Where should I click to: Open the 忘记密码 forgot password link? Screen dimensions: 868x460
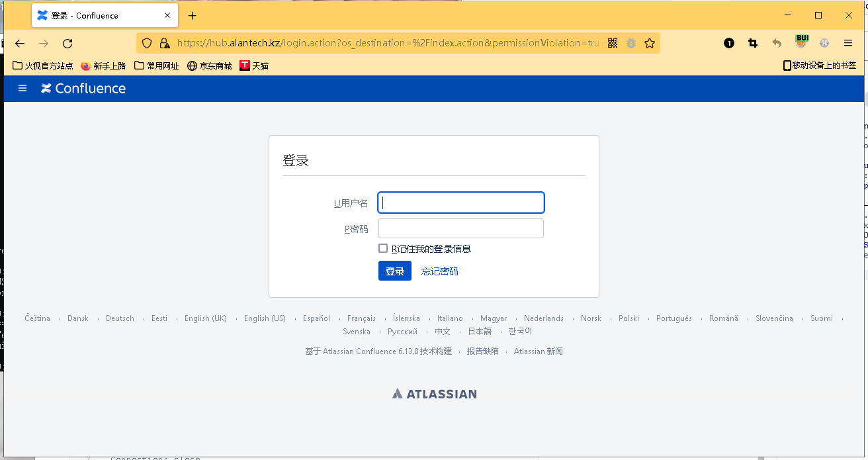(439, 271)
